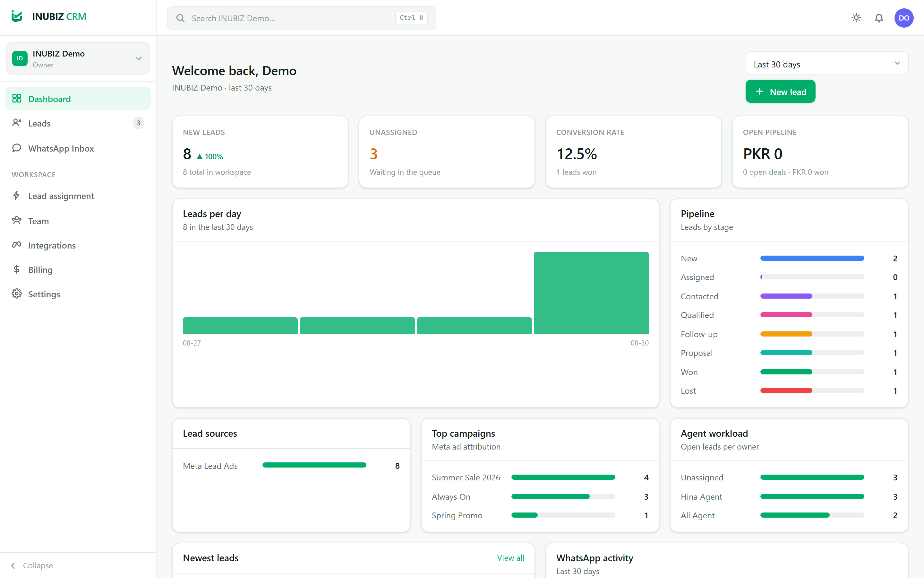The height and width of the screenshot is (578, 924).
Task: Click the Lead assignment lightning icon
Action: [x=16, y=195]
